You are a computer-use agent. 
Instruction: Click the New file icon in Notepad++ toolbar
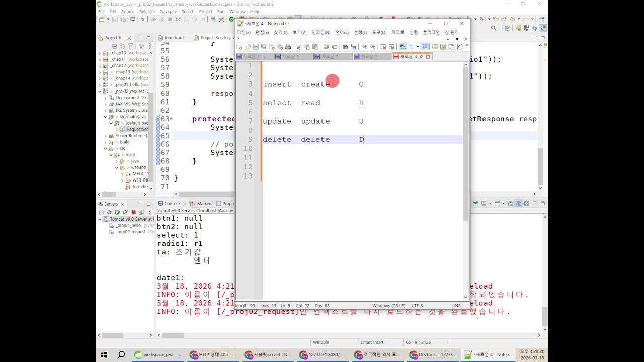[x=239, y=47]
